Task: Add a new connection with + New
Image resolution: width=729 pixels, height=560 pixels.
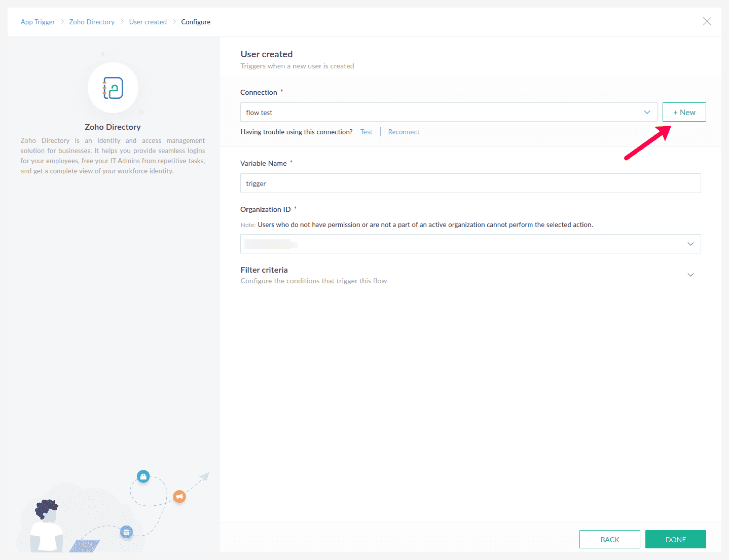Action: coord(684,112)
